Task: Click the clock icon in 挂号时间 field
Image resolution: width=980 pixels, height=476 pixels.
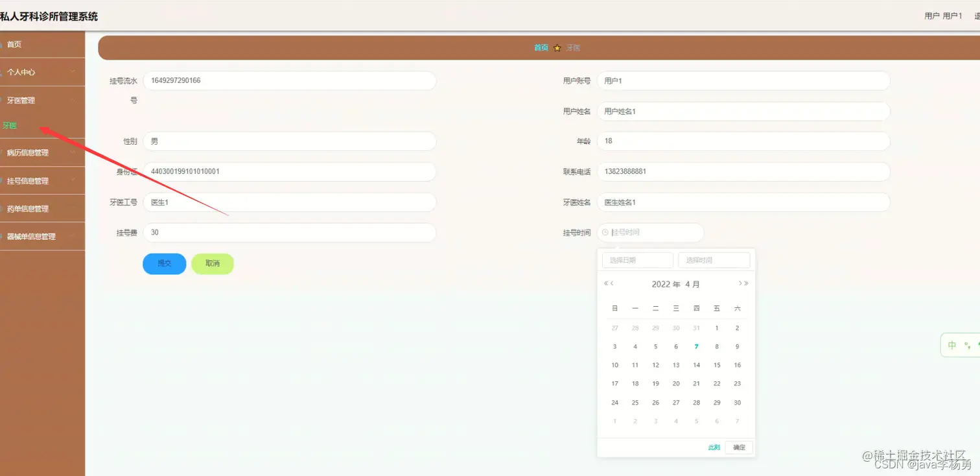Action: point(605,232)
